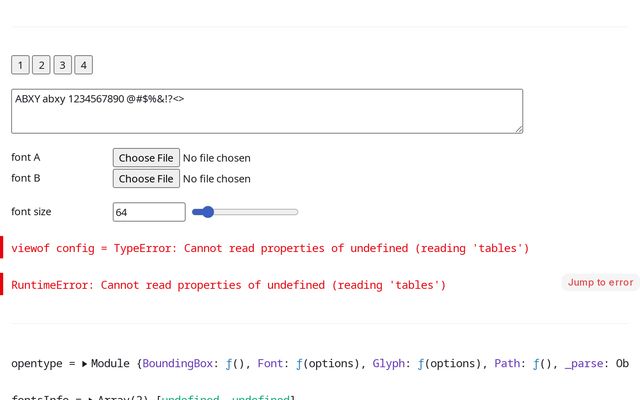Select preset button 2

click(x=41, y=65)
